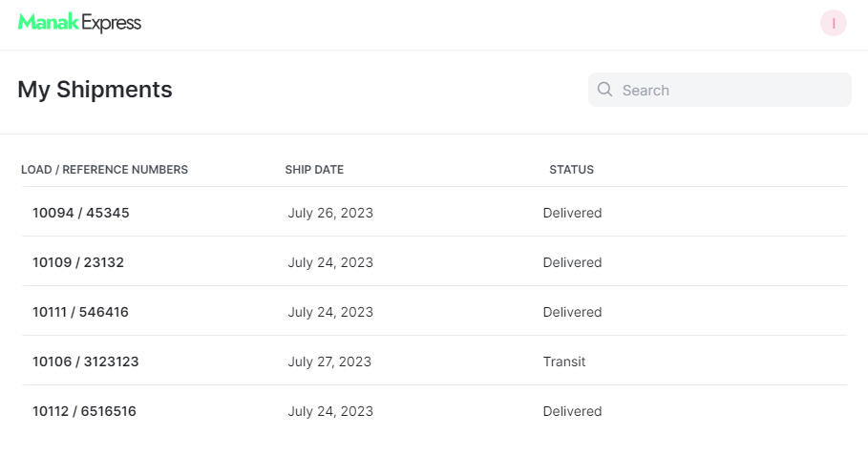Click Delivered status for shipment 10111
The width and height of the screenshot is (868, 455).
tap(572, 312)
